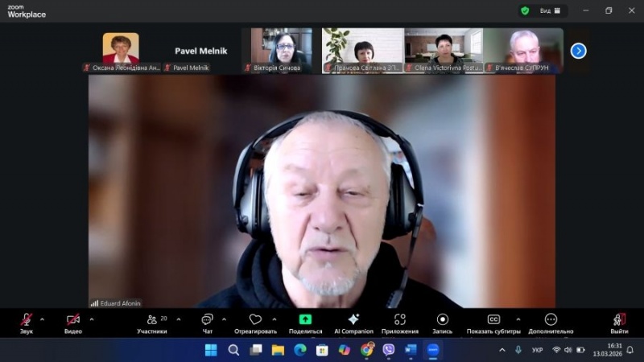Click the green Поделиться share screen icon
The width and height of the screenshot is (644, 362).
tap(305, 319)
